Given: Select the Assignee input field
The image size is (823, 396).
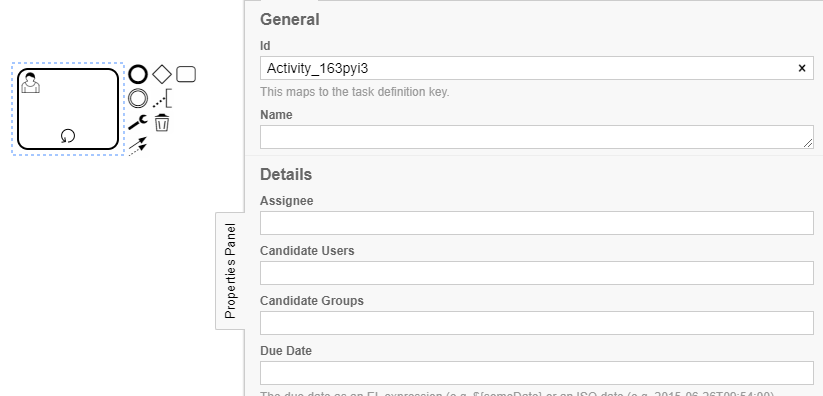Looking at the screenshot, I should 536,223.
